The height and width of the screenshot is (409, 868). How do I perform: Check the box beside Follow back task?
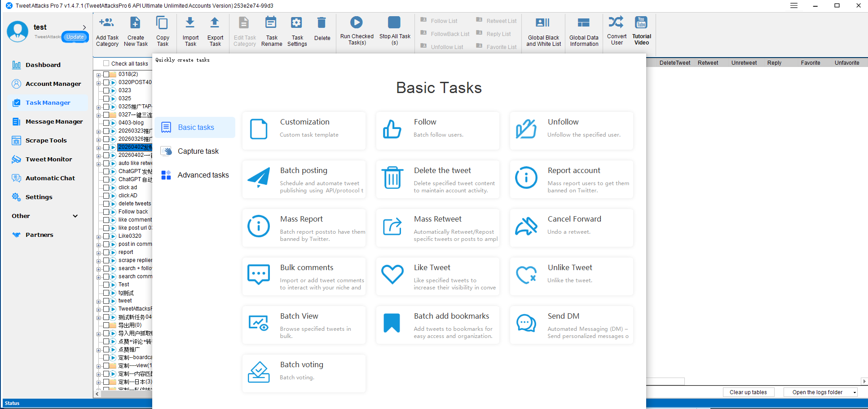[x=106, y=212]
